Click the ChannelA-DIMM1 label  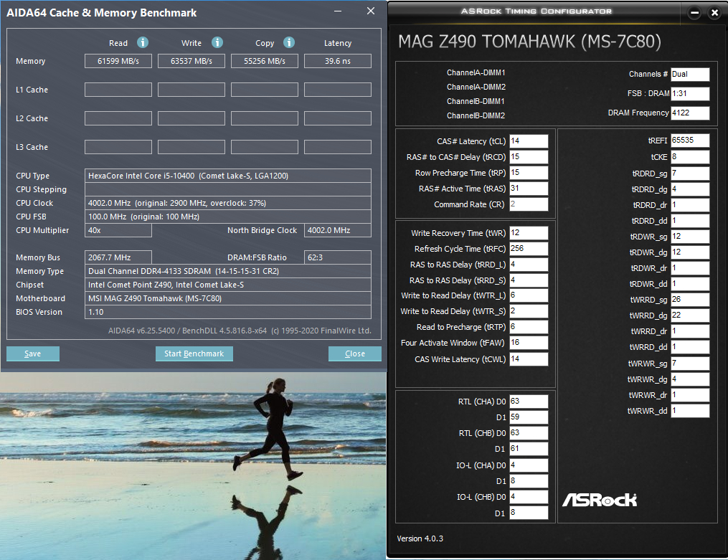pyautogui.click(x=476, y=73)
